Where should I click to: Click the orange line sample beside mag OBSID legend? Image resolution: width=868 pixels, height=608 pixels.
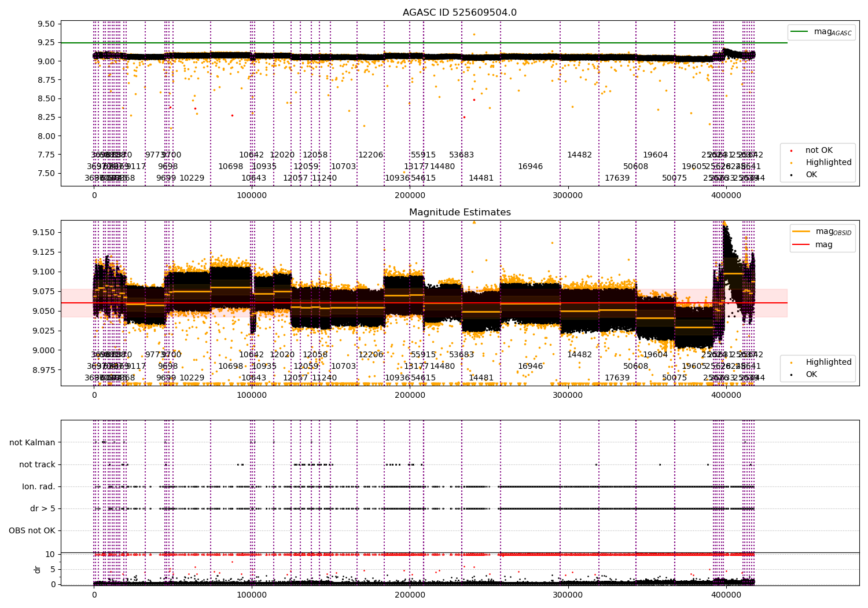(x=801, y=231)
